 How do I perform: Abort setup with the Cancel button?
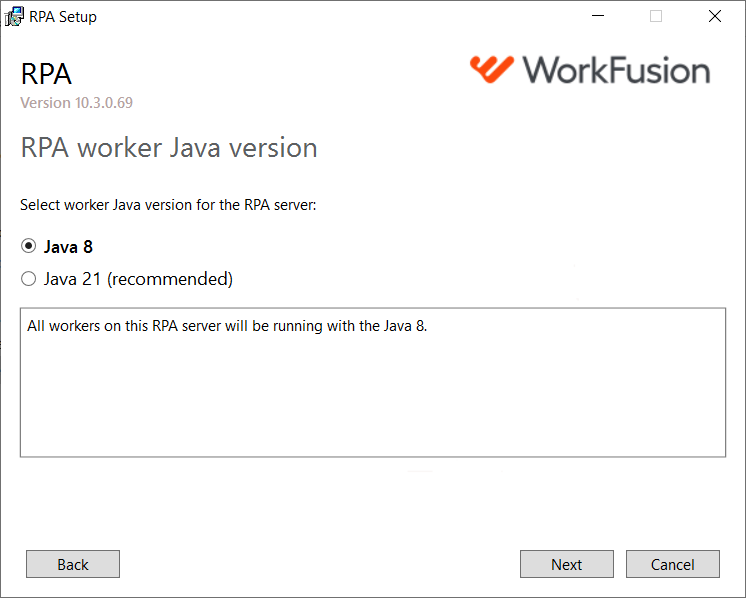point(673,564)
